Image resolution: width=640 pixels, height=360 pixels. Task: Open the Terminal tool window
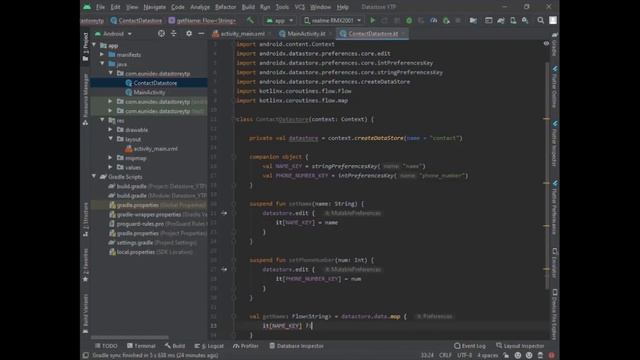(141, 346)
